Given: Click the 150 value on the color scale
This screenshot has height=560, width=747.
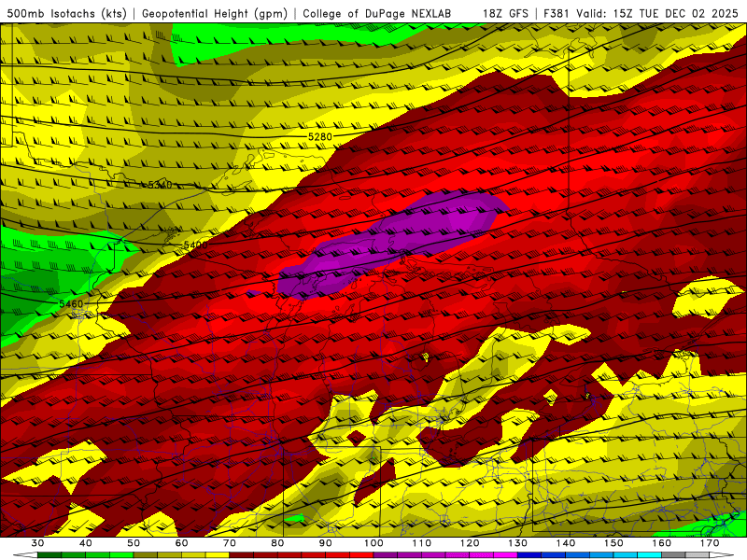Looking at the screenshot, I should 613,543.
